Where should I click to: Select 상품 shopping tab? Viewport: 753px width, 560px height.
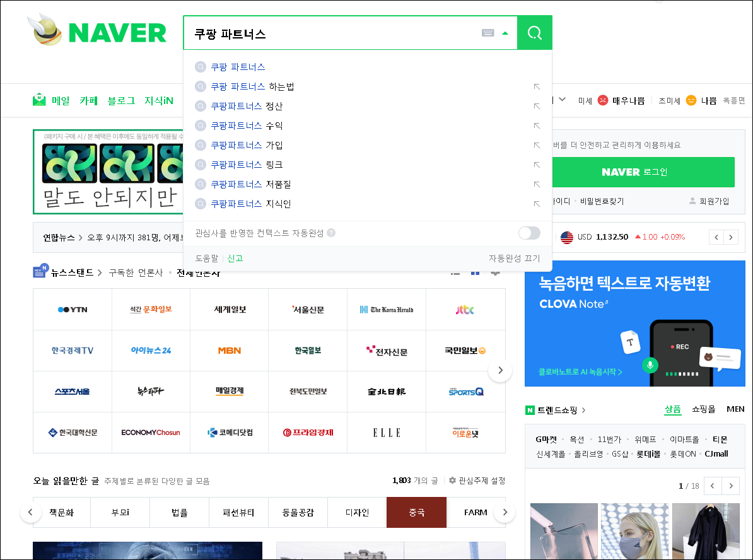672,409
